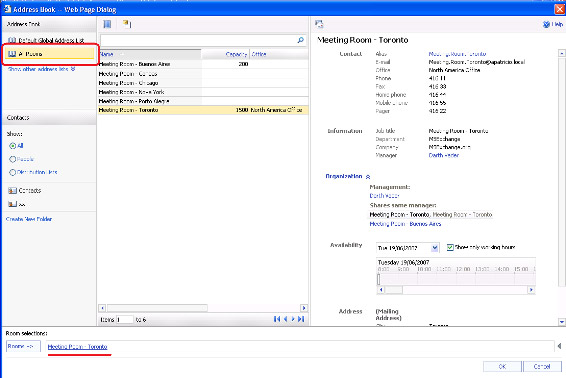Click the details pane's down scroll arrow
The height and width of the screenshot is (378, 566).
coord(562,321)
